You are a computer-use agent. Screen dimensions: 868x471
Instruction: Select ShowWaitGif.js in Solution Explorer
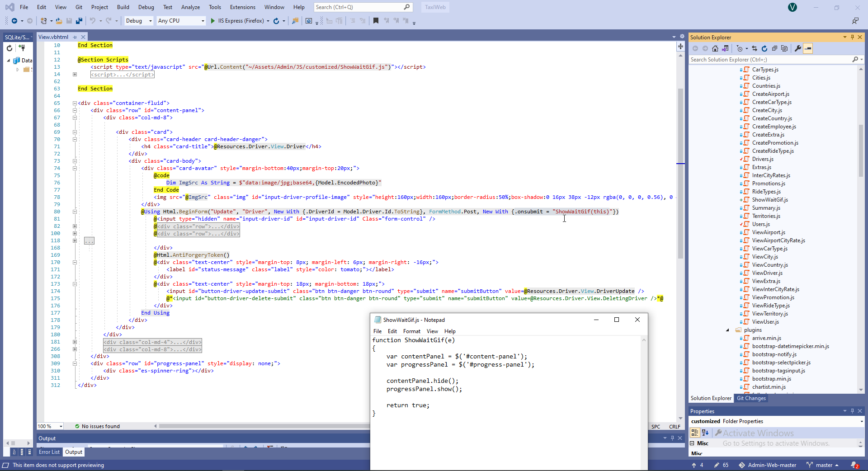tap(770, 200)
